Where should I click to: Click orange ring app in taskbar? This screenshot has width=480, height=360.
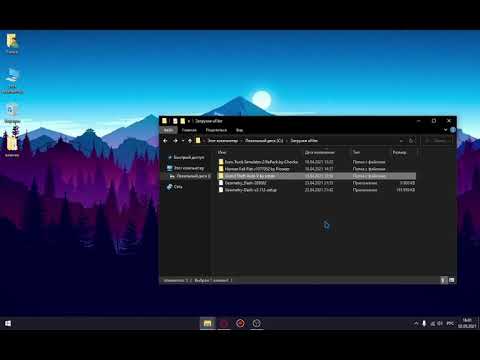click(x=240, y=323)
